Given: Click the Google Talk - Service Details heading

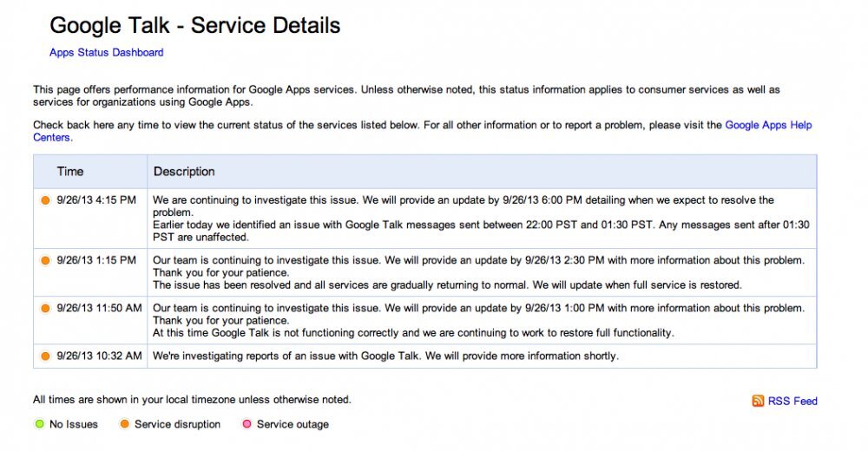Looking at the screenshot, I should [x=194, y=25].
